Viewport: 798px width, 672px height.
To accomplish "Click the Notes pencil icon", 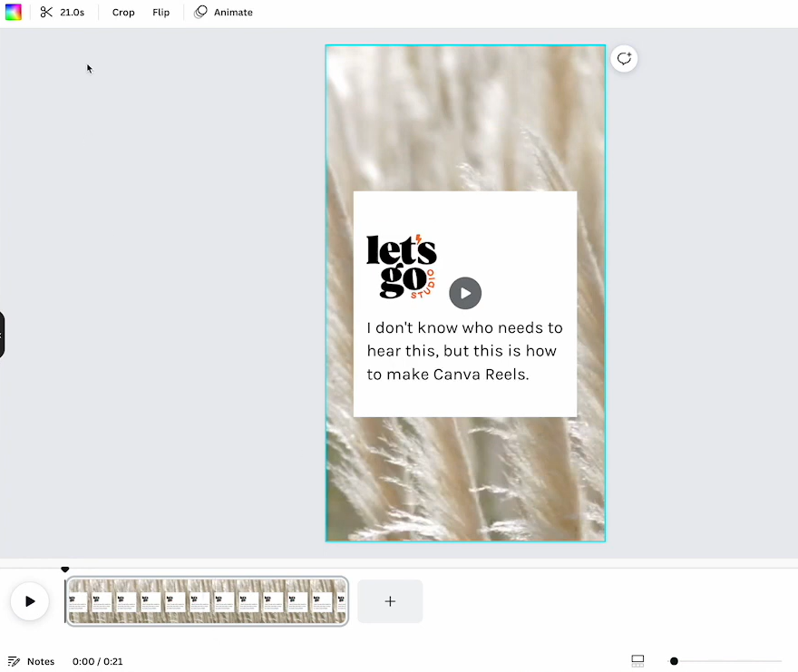I will tap(14, 661).
